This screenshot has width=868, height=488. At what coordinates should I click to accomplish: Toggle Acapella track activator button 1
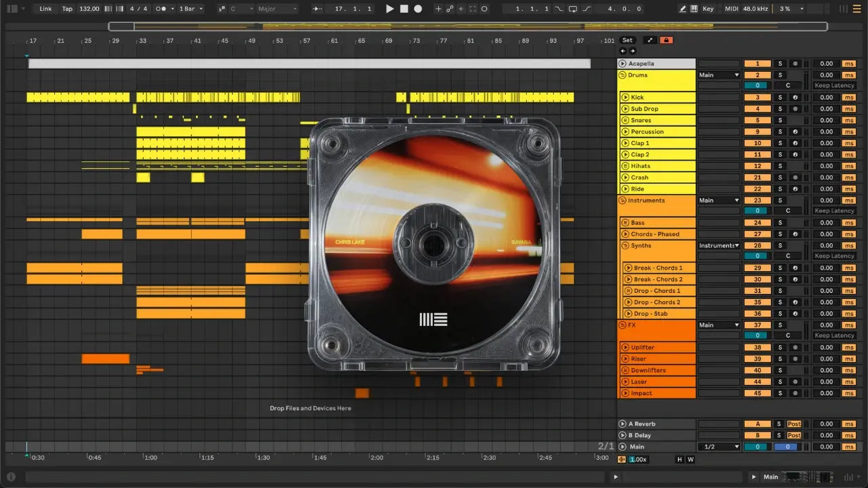tap(757, 64)
